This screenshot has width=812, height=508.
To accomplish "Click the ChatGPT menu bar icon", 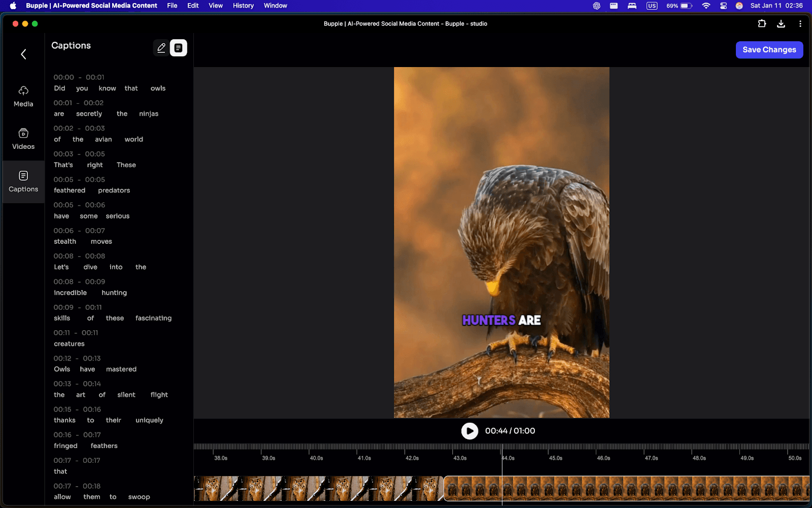I will 597,6.
